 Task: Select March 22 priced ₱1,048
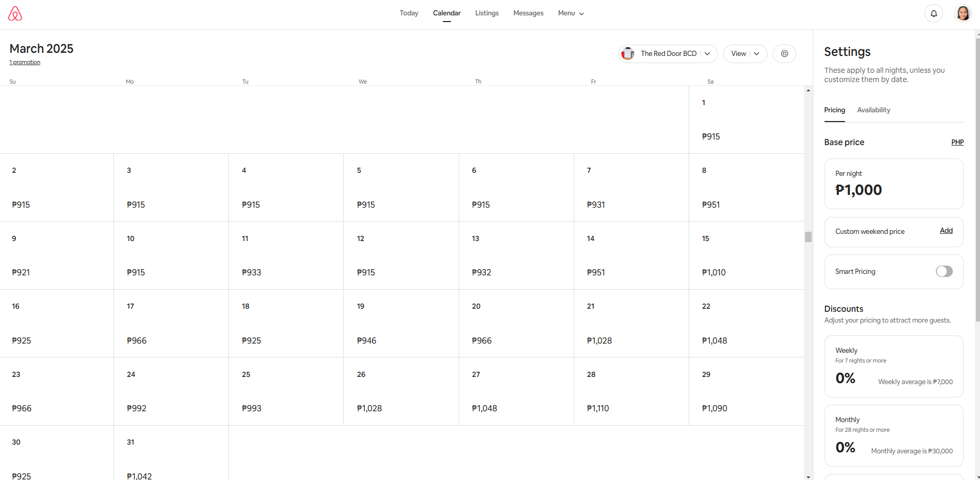(x=746, y=324)
